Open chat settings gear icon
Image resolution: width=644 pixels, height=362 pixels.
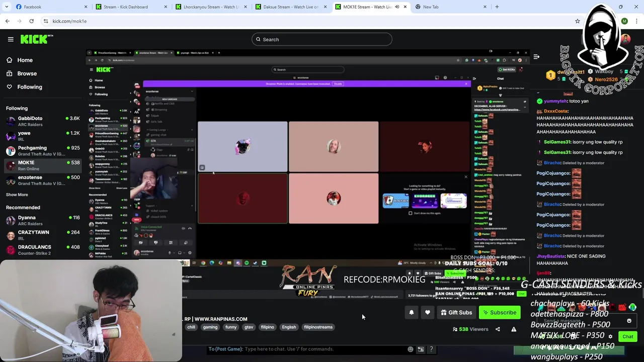tap(610, 337)
